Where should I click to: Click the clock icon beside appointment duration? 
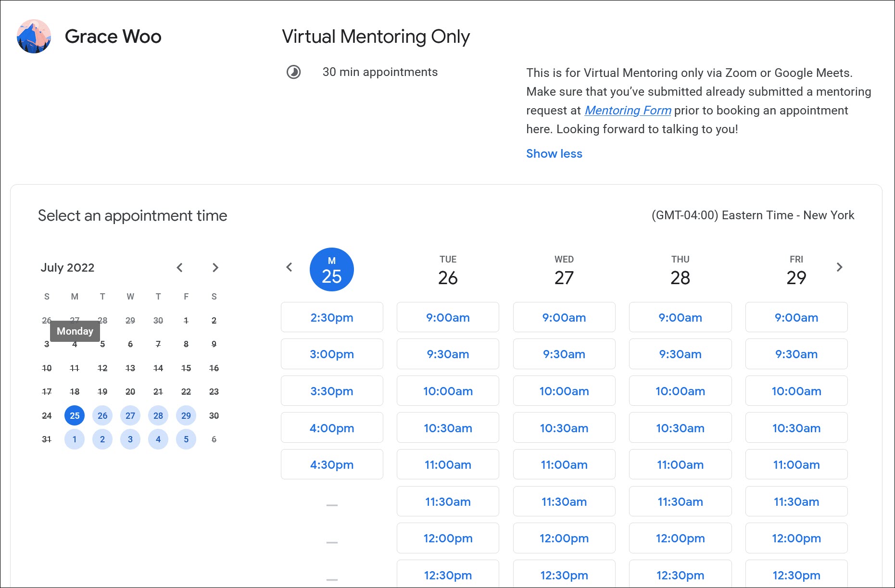pyautogui.click(x=294, y=73)
